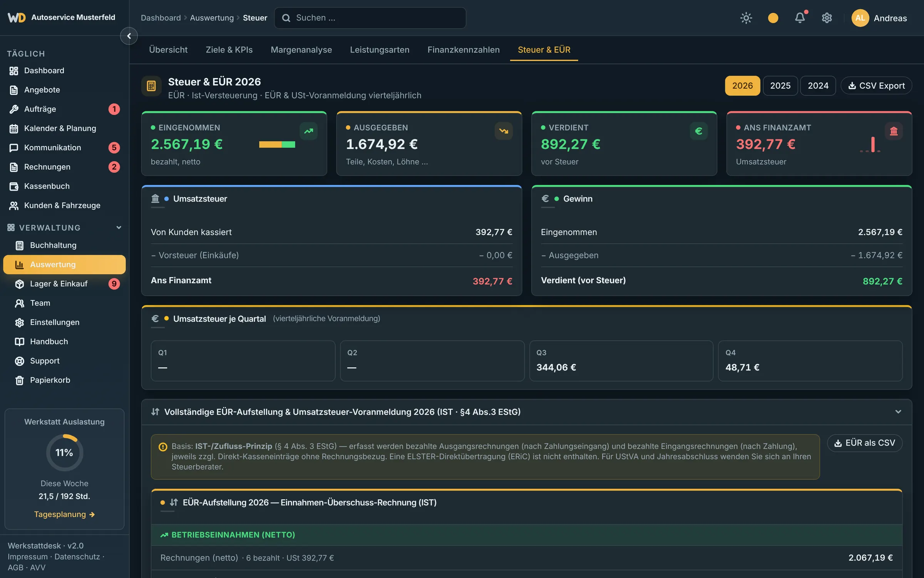Open Dashboard in the sidebar
The image size is (924, 578).
pyautogui.click(x=64, y=71)
